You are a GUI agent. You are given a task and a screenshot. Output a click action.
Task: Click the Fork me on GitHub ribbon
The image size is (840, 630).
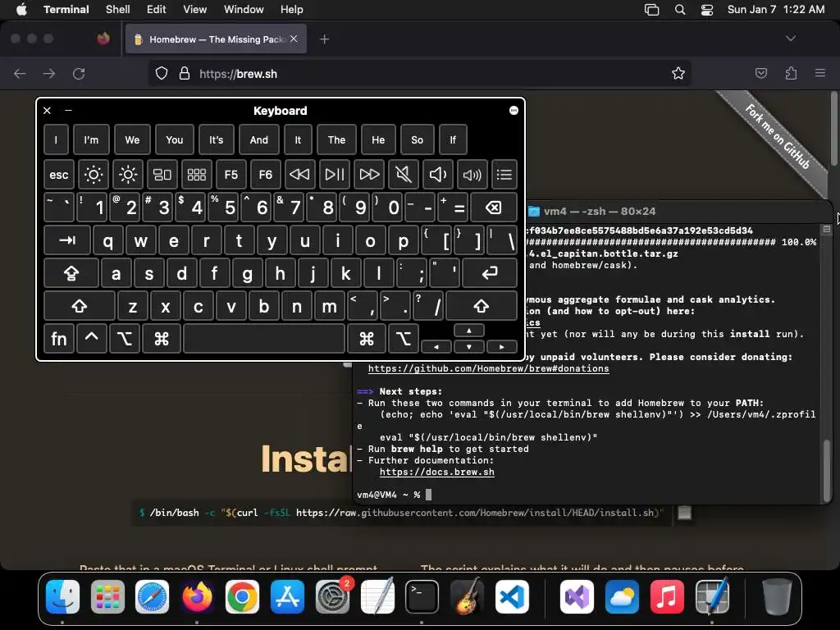778,137
